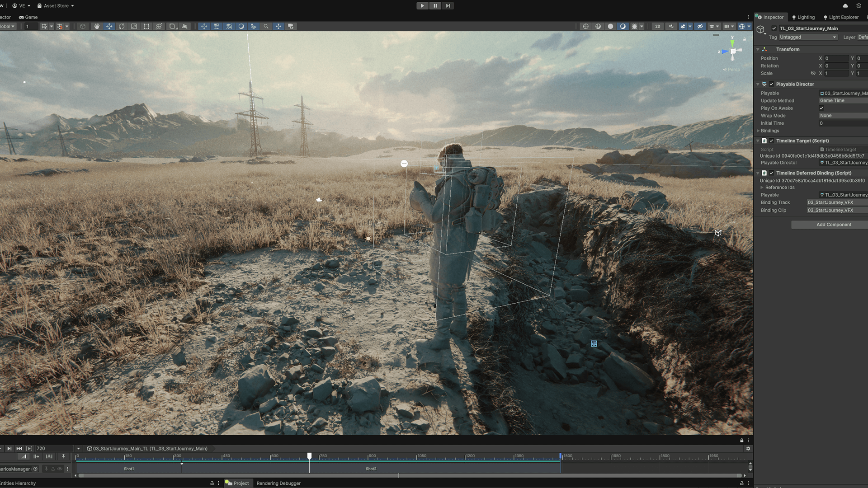Expand the Reference Ids foldout
868x488 pixels.
(762, 188)
